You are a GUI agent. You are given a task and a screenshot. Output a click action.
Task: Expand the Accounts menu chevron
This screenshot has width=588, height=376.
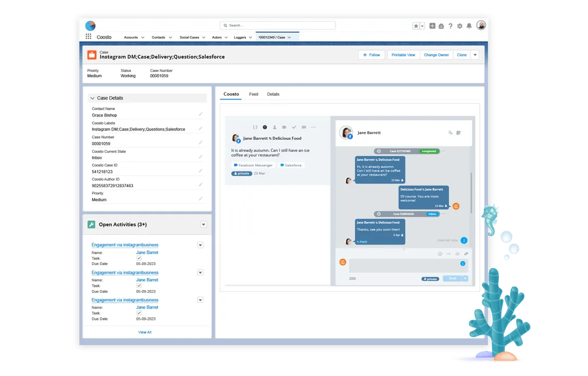[x=143, y=38]
